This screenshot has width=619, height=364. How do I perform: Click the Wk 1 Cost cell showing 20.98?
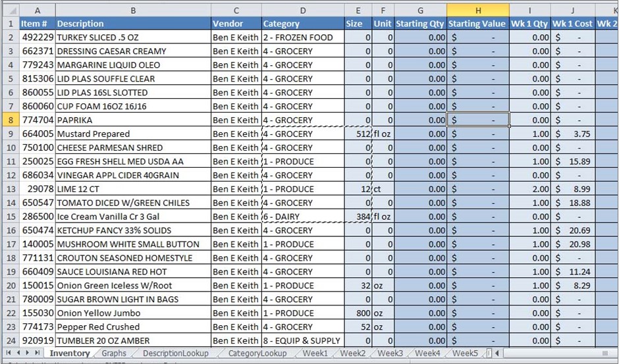(x=573, y=244)
